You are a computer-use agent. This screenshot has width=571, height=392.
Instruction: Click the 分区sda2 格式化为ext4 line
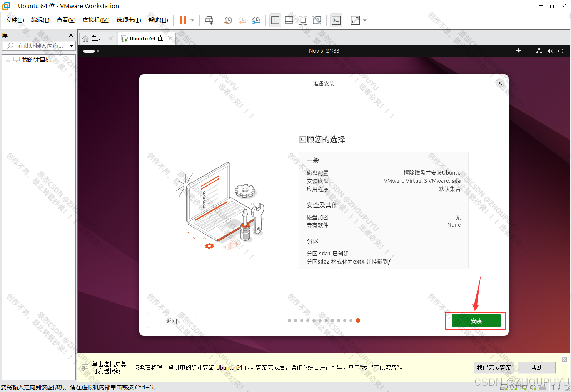[x=349, y=262]
